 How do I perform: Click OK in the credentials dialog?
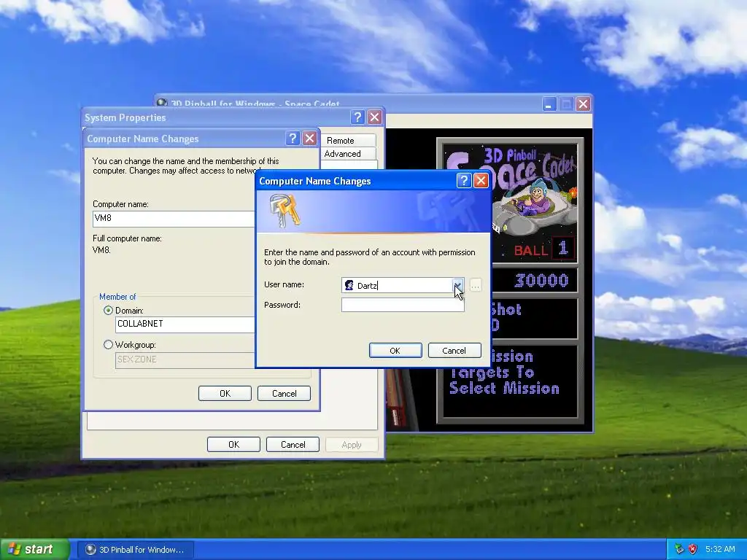[395, 351]
